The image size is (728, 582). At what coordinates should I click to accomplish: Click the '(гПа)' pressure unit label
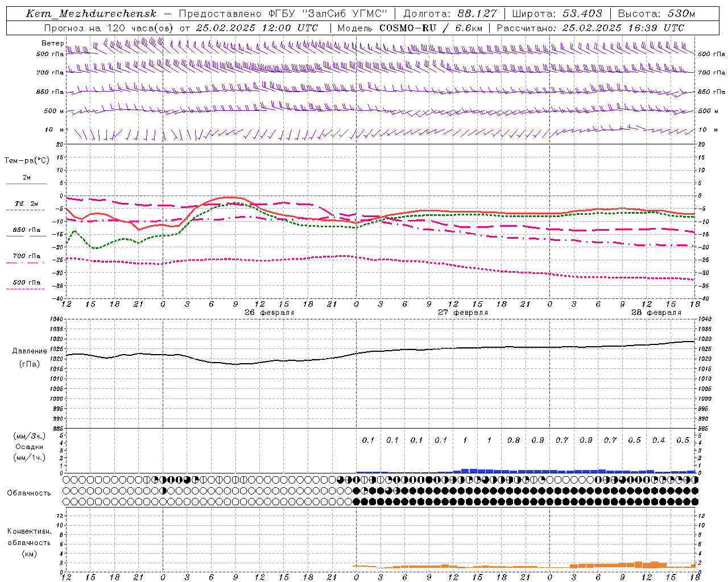coord(30,364)
